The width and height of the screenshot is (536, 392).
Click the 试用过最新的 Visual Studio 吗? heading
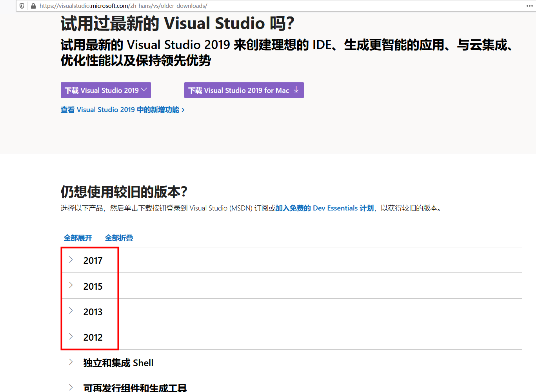(x=178, y=24)
